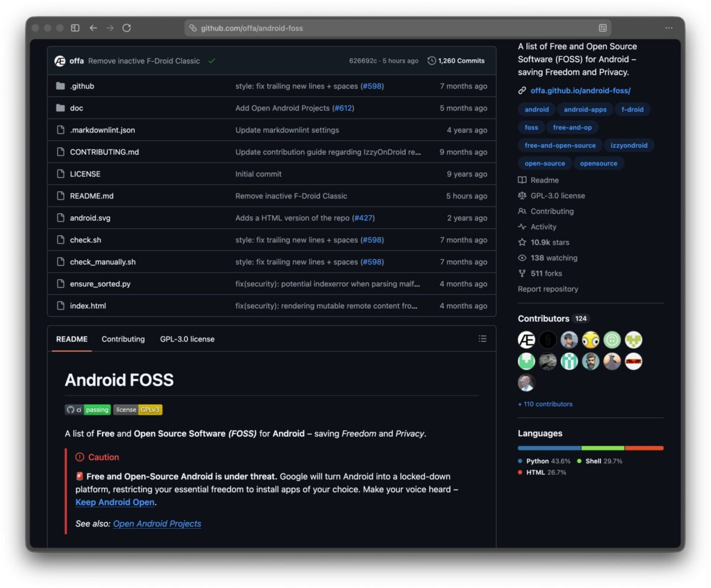Open .markdownlint.json file
Viewport: 711px width, 588px height.
click(103, 130)
